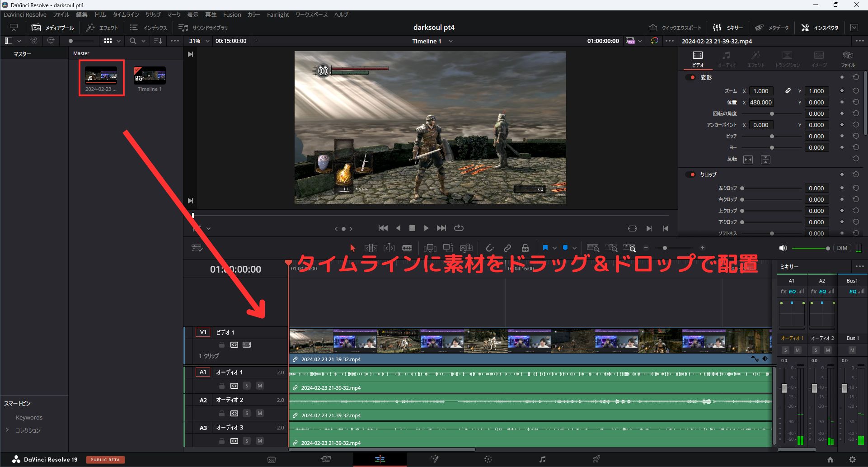Enable DIM on the audio monitor
This screenshot has width=868, height=467.
click(x=842, y=248)
